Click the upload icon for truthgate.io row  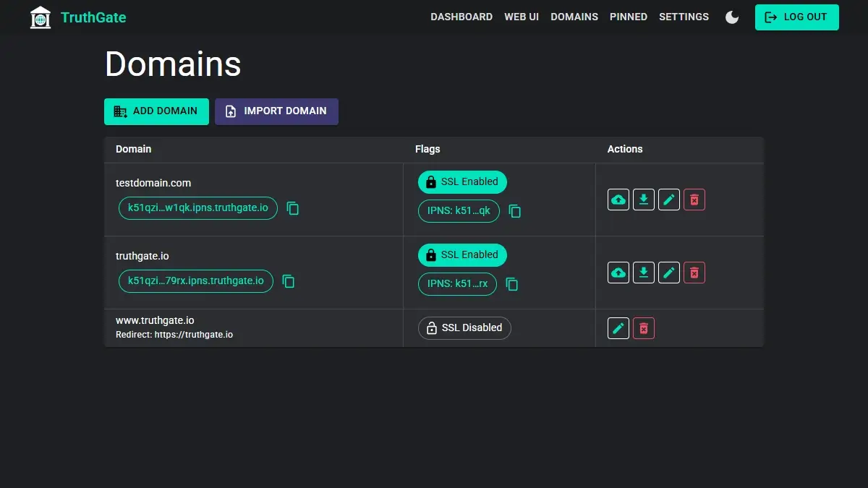(x=618, y=273)
